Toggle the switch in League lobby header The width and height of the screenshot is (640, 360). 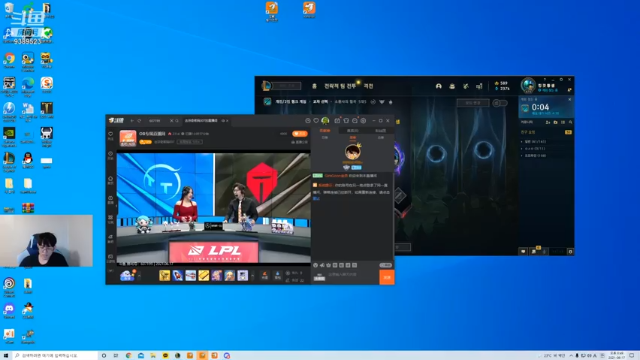point(500,103)
